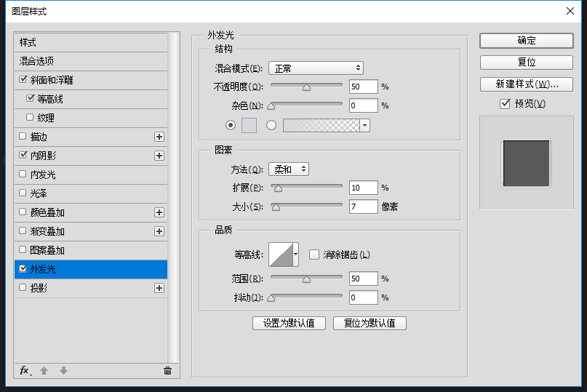The height and width of the screenshot is (392, 587).
Task: Select the 内发光 effect row
Action: (91, 175)
